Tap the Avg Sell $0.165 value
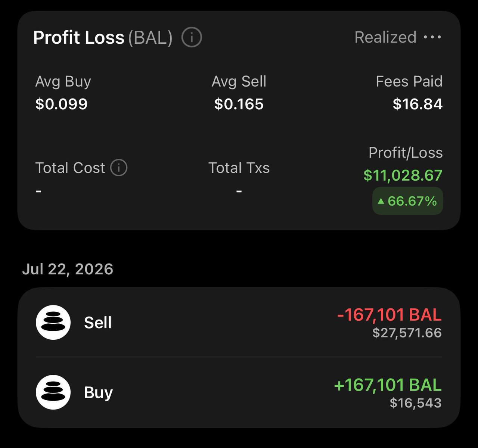The image size is (478, 448). pyautogui.click(x=239, y=104)
